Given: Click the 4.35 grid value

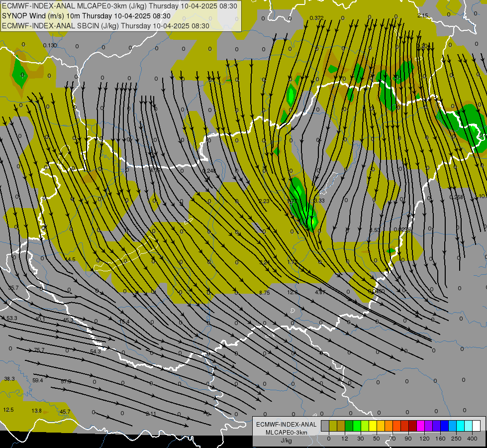Looking at the screenshot, I should point(155,170).
